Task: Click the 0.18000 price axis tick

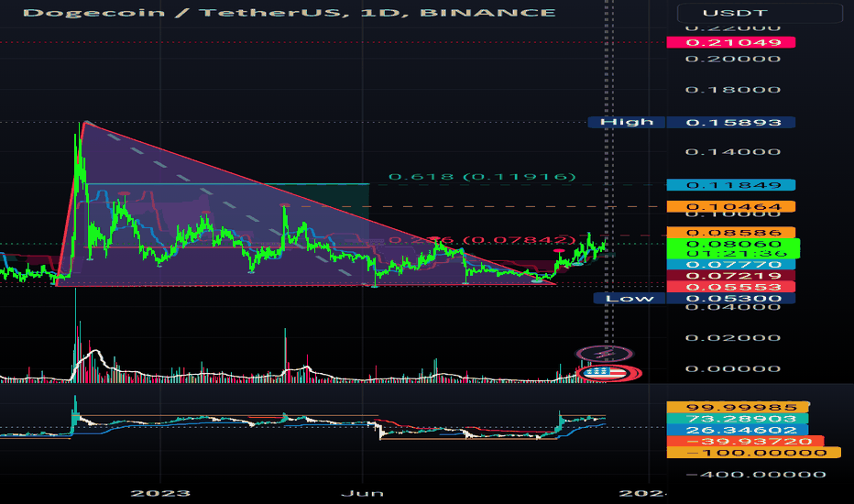Action: pyautogui.click(x=732, y=90)
